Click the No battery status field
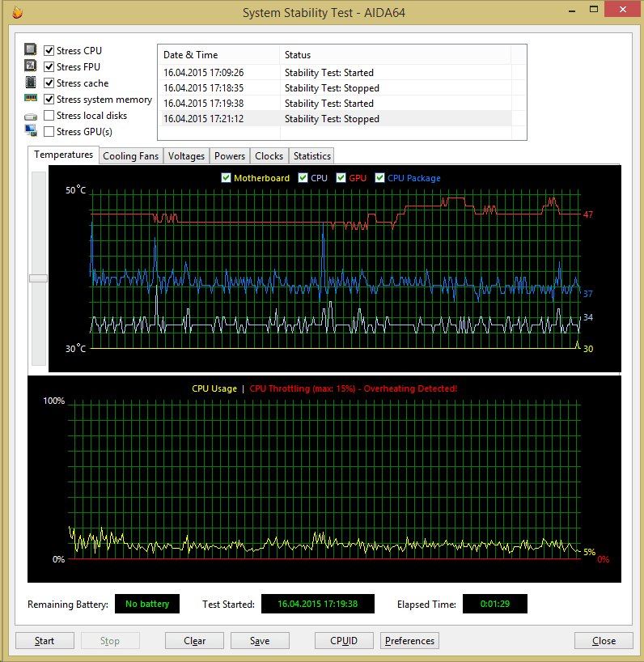The height and width of the screenshot is (662, 644). [x=147, y=604]
